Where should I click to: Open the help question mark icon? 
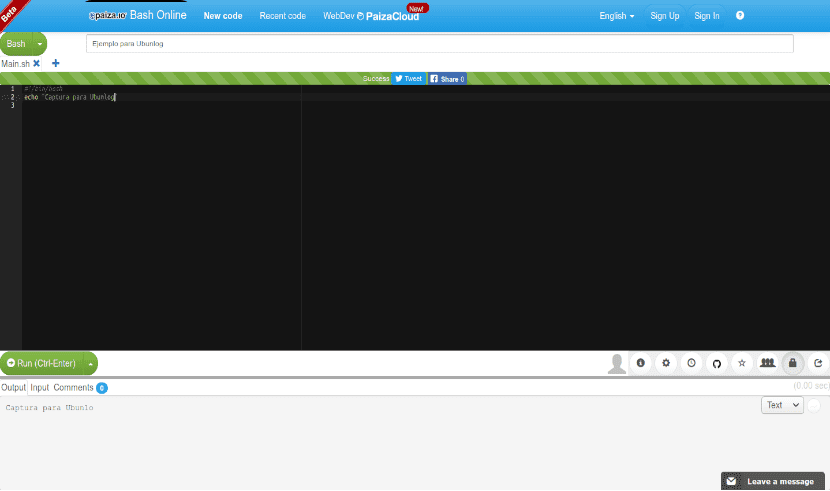pyautogui.click(x=740, y=15)
